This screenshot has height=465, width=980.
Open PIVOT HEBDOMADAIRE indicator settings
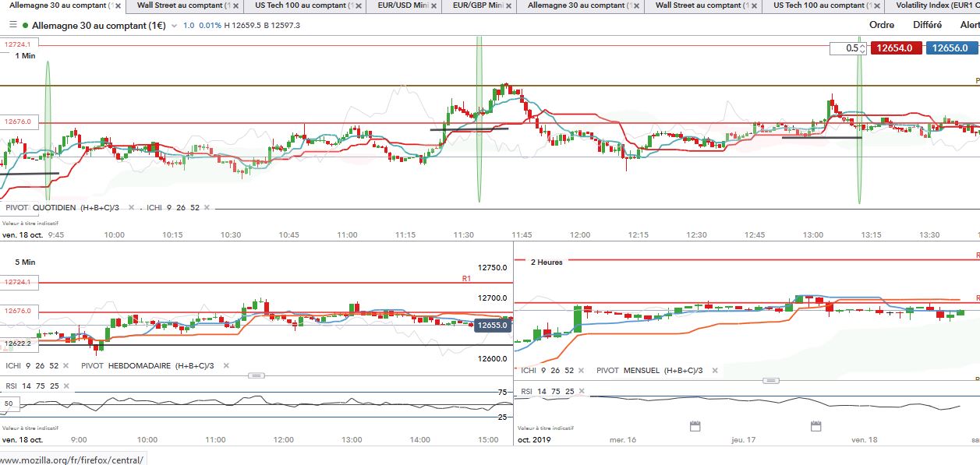148,365
